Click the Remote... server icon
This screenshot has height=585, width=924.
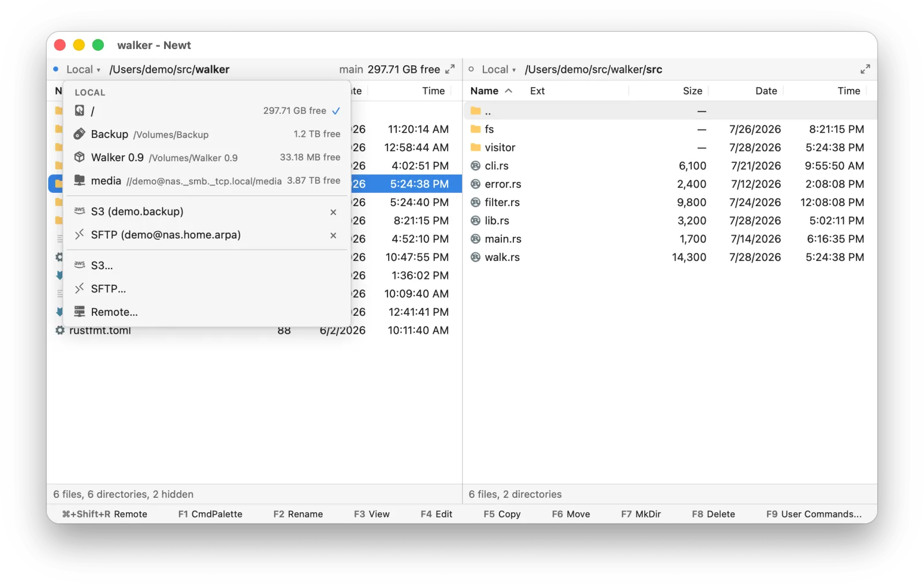coord(80,311)
